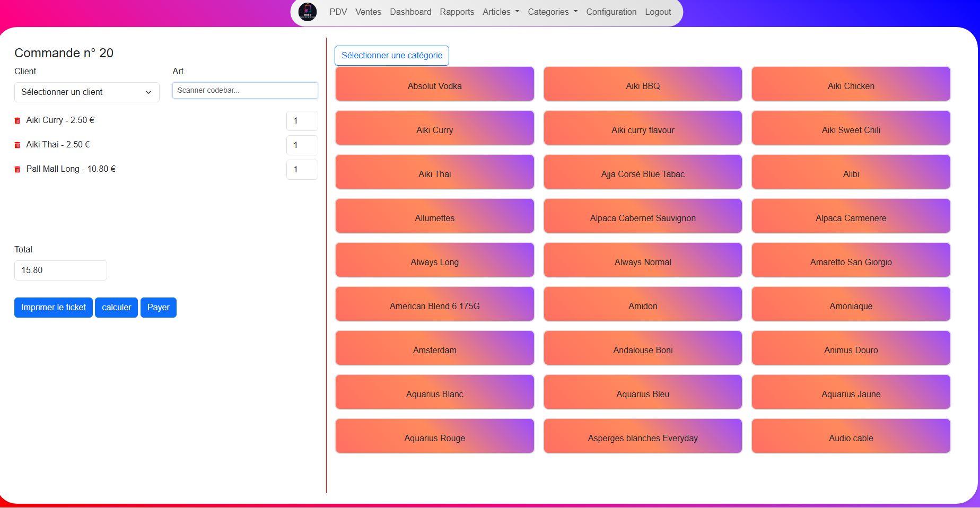Screen dimensions: 980x508
Task: Select the Alibi product tile
Action: point(851,172)
